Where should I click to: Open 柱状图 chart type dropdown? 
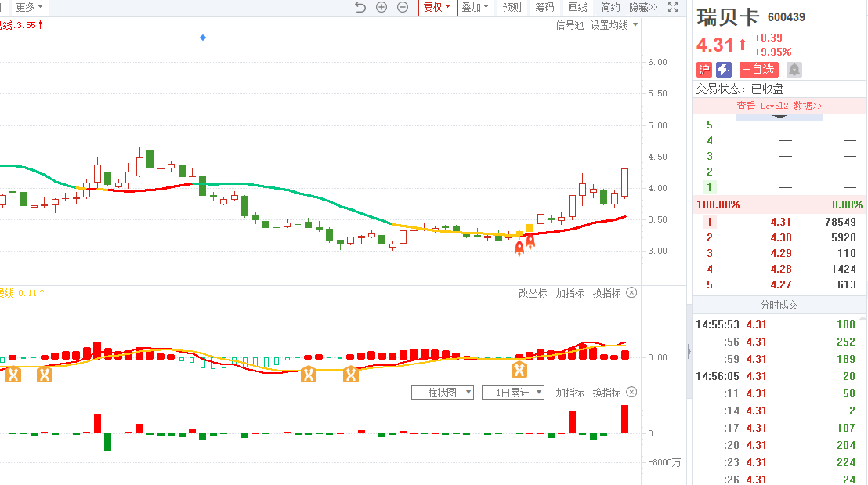click(x=443, y=393)
